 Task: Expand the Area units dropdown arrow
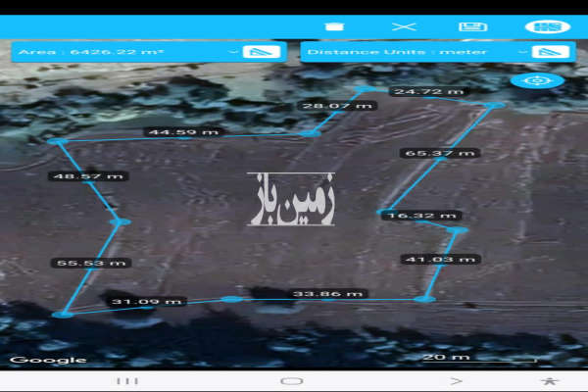(x=232, y=51)
